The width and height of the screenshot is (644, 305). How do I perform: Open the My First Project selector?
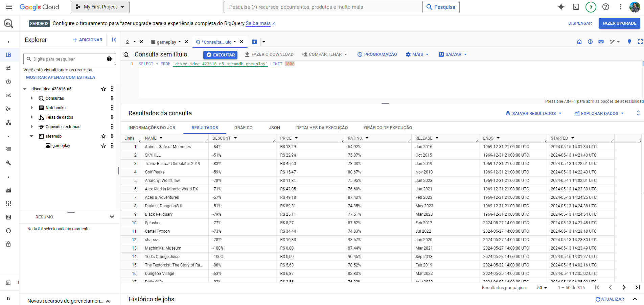click(x=100, y=7)
